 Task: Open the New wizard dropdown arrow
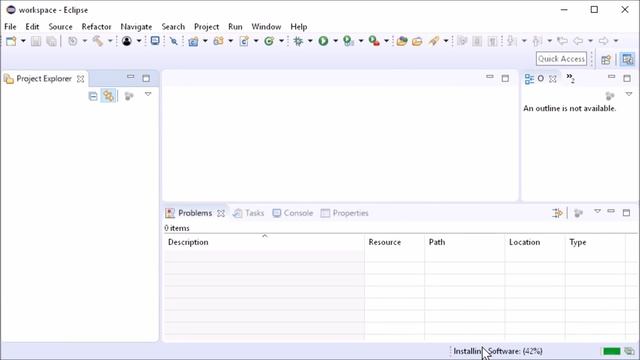tap(23, 41)
